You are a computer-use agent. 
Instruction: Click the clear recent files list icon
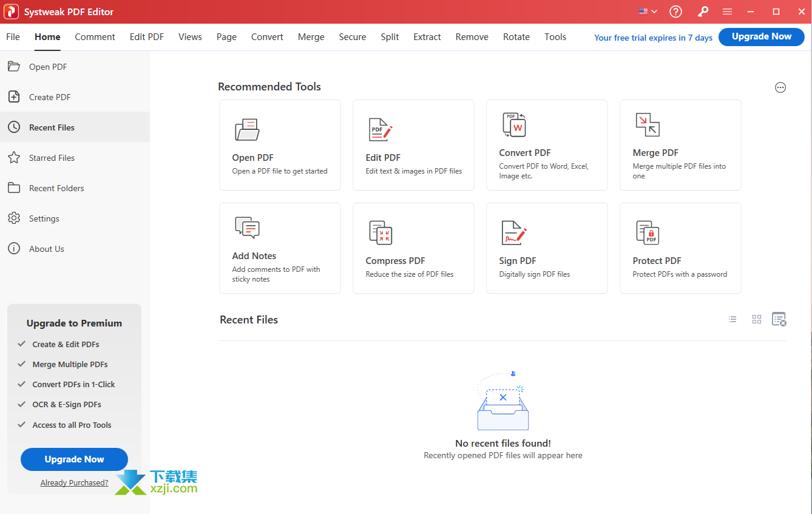coord(779,319)
